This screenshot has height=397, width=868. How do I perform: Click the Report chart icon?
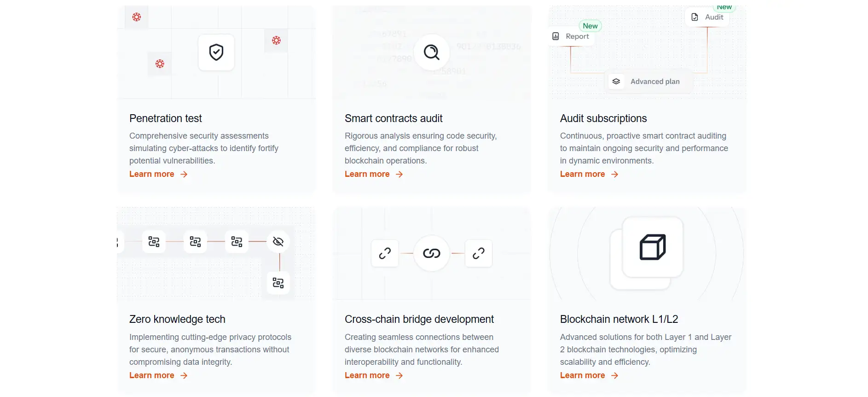point(556,36)
